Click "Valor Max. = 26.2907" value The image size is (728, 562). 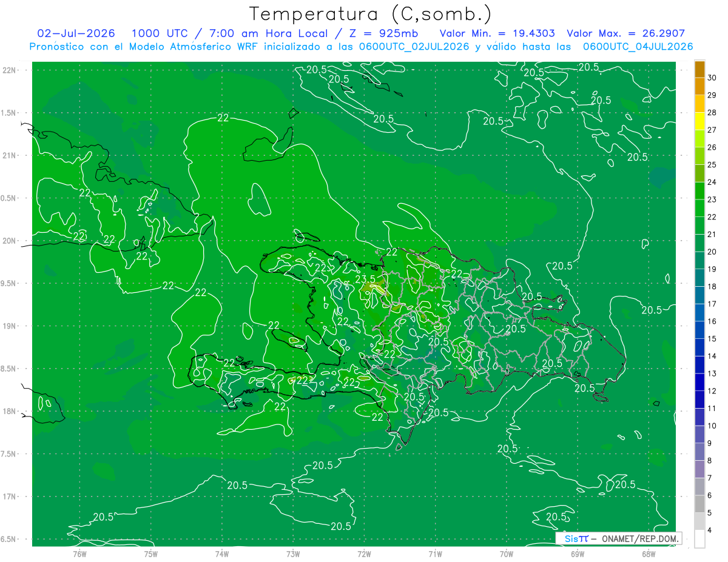tap(625, 33)
